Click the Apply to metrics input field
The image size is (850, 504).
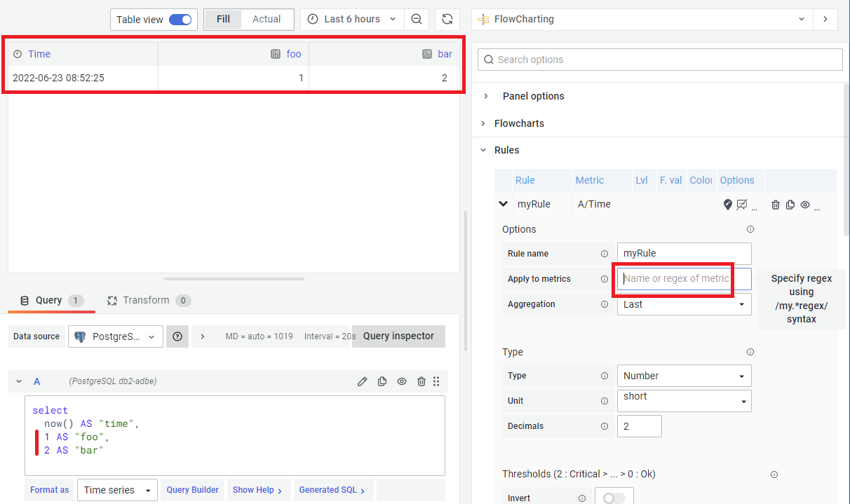(x=684, y=278)
